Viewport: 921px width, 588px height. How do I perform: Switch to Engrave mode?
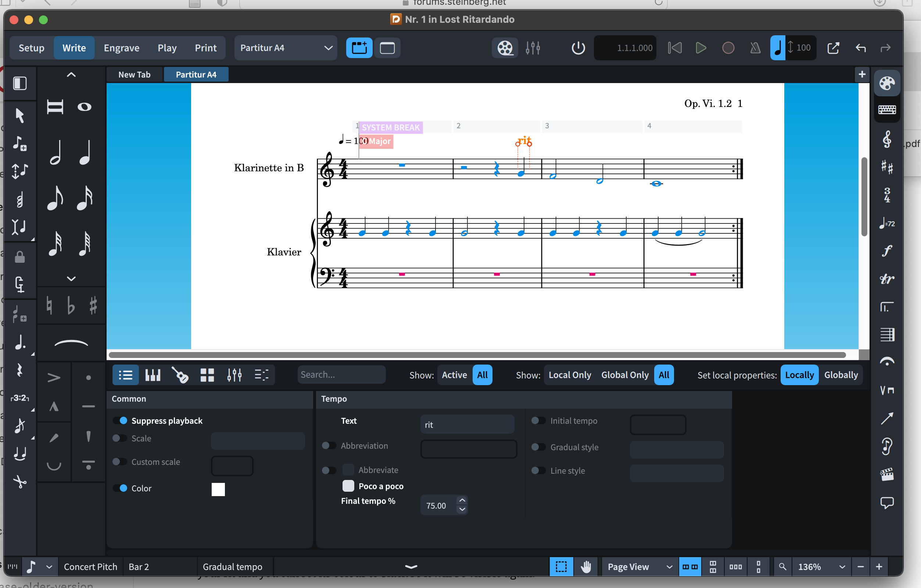(121, 48)
